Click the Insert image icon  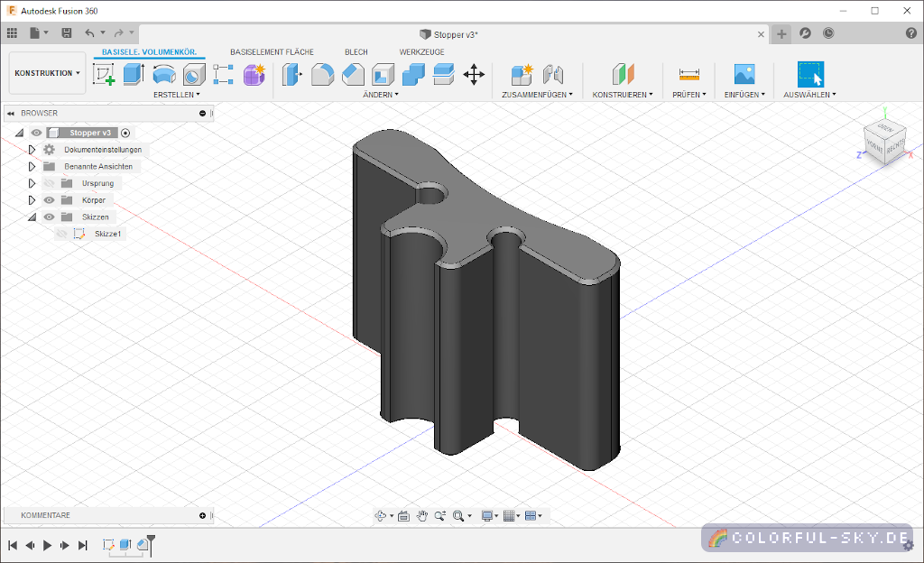744,75
